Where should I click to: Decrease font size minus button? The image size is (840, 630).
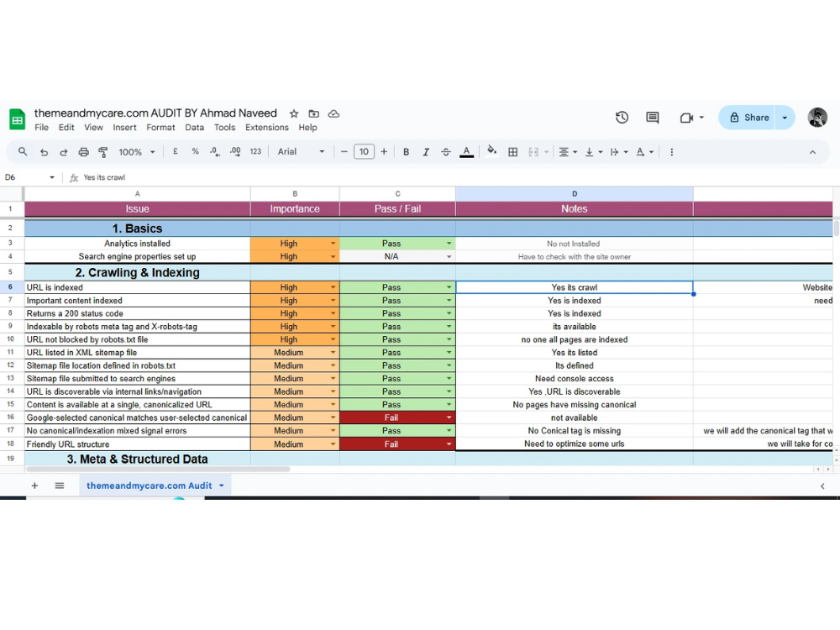tap(344, 151)
